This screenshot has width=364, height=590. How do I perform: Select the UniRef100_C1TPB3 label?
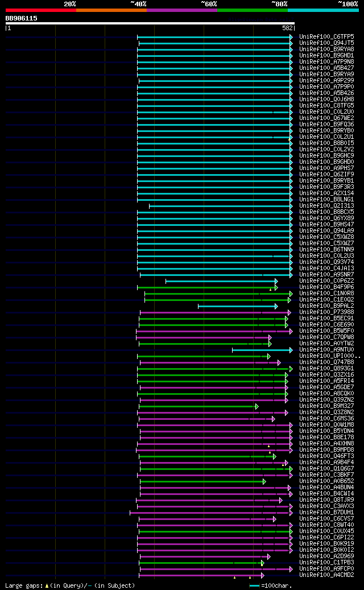pyautogui.click(x=326, y=562)
